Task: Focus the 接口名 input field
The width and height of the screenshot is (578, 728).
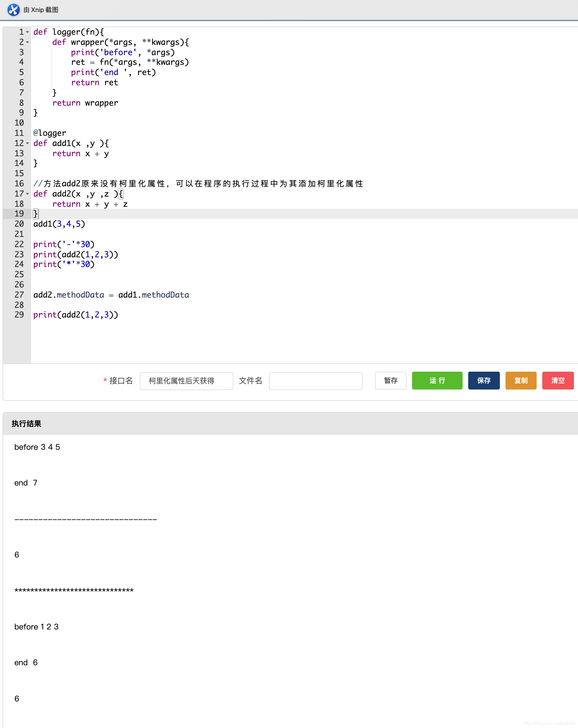Action: (186, 381)
